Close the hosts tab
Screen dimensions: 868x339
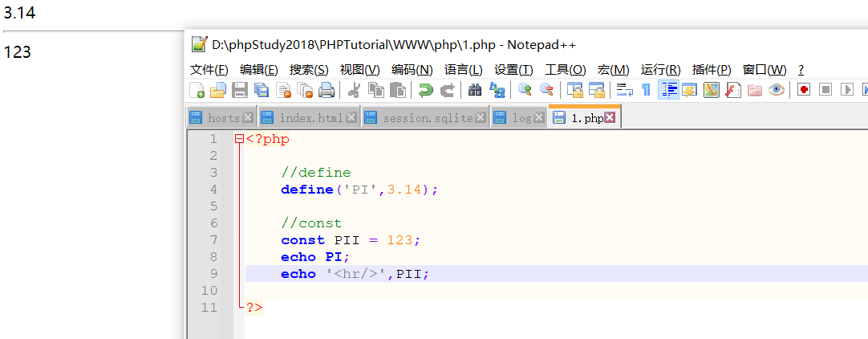pos(248,117)
